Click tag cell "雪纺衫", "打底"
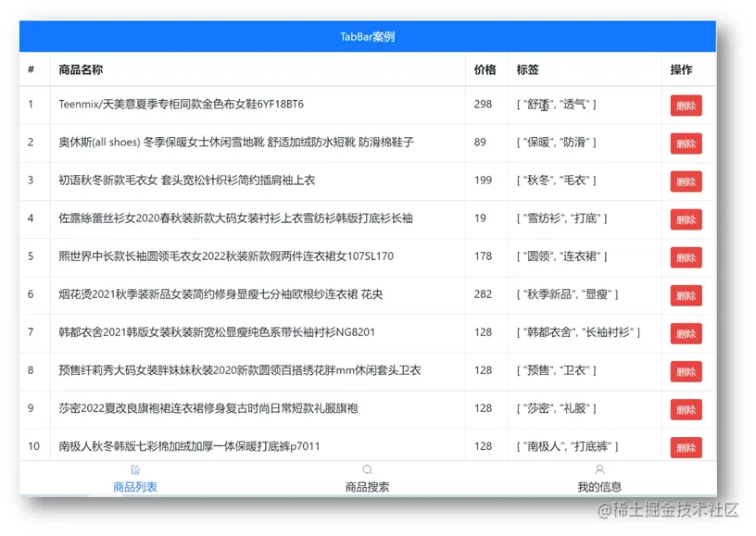Viewport: 756px width, 536px height. pyautogui.click(x=561, y=218)
